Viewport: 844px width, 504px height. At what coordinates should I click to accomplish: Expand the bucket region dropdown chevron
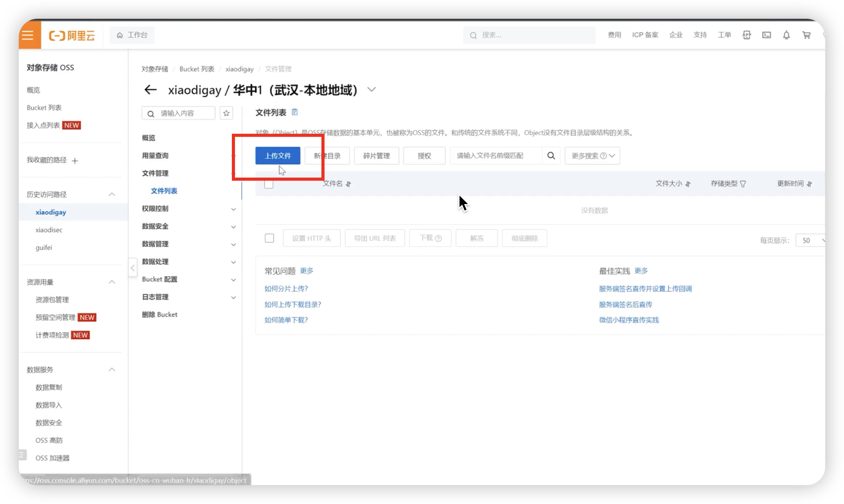click(371, 90)
